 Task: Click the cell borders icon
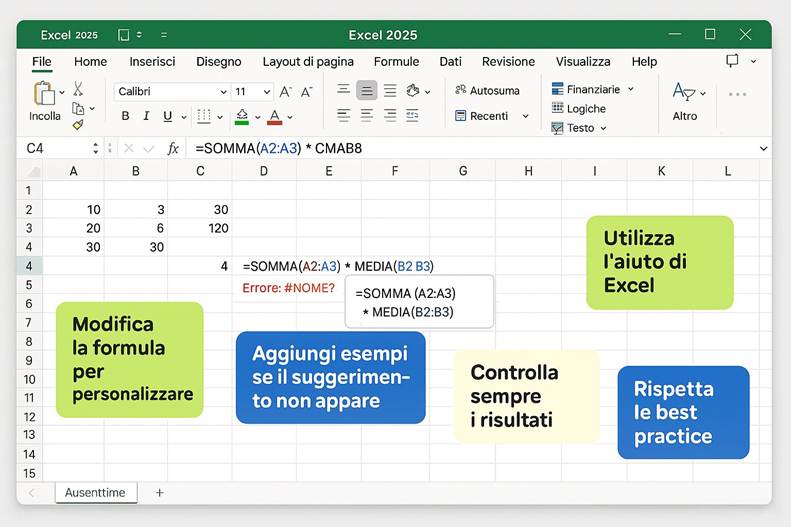pos(204,116)
